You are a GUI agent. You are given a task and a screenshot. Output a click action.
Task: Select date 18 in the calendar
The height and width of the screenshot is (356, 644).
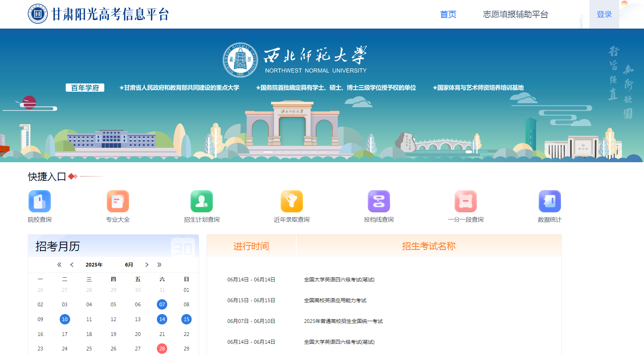click(89, 334)
